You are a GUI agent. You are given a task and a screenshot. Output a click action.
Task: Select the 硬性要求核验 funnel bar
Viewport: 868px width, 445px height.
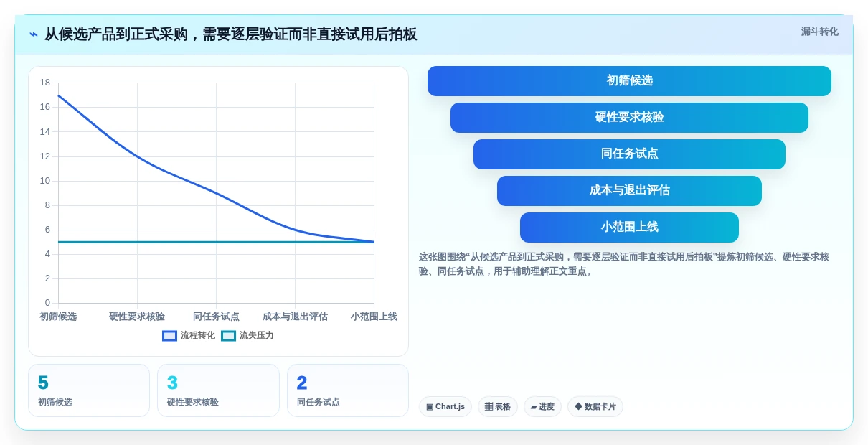629,118
